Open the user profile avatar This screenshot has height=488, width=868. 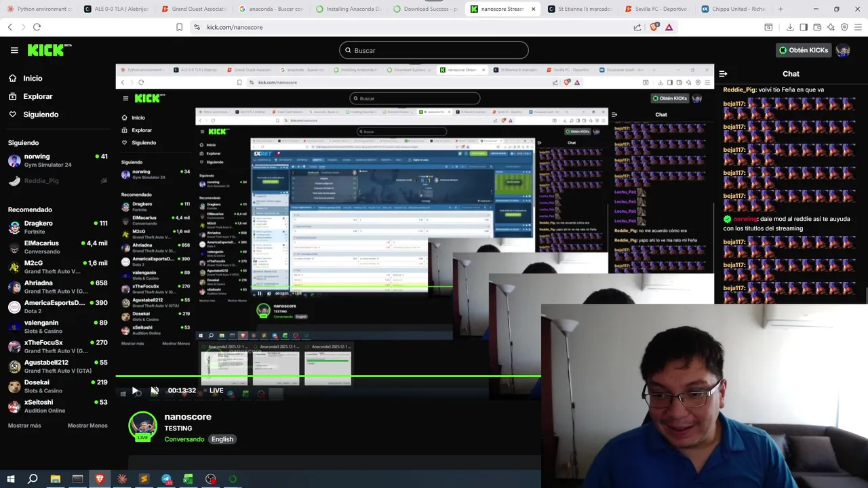pyautogui.click(x=843, y=50)
